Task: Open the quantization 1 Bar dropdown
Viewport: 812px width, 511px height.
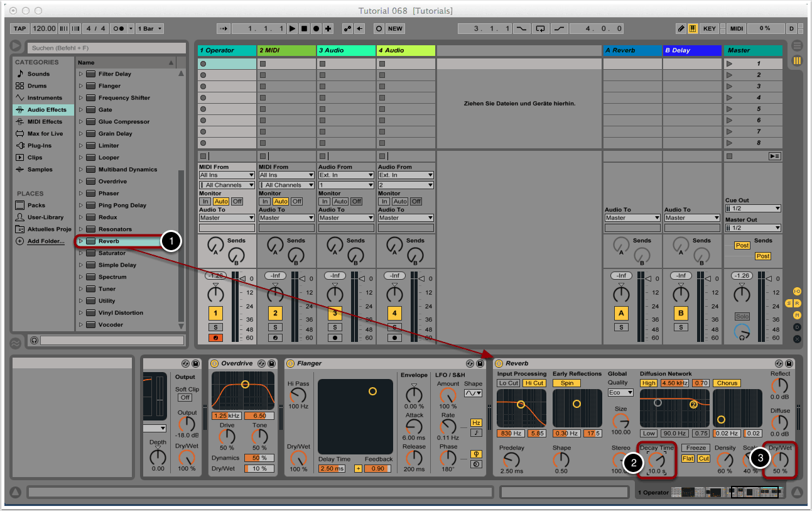Action: click(151, 29)
